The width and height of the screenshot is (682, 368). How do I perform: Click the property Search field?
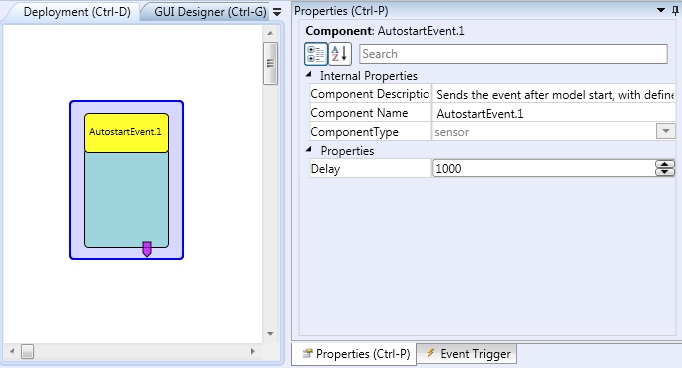pos(513,54)
